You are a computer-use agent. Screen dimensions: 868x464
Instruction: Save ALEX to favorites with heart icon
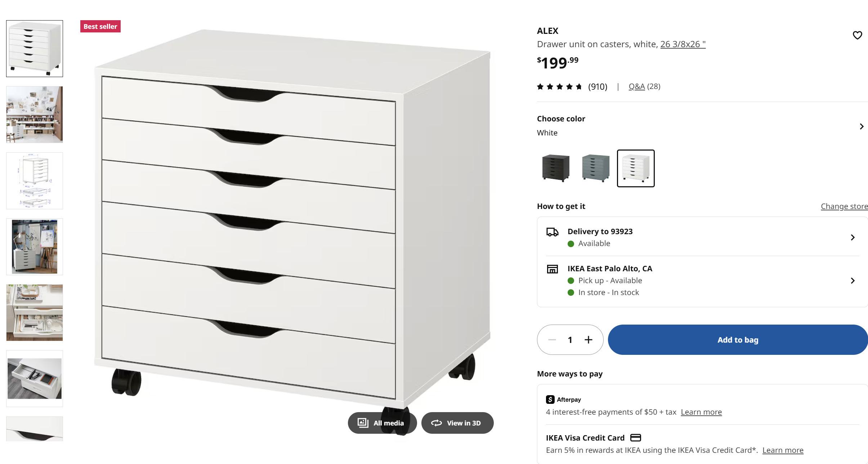(x=857, y=35)
